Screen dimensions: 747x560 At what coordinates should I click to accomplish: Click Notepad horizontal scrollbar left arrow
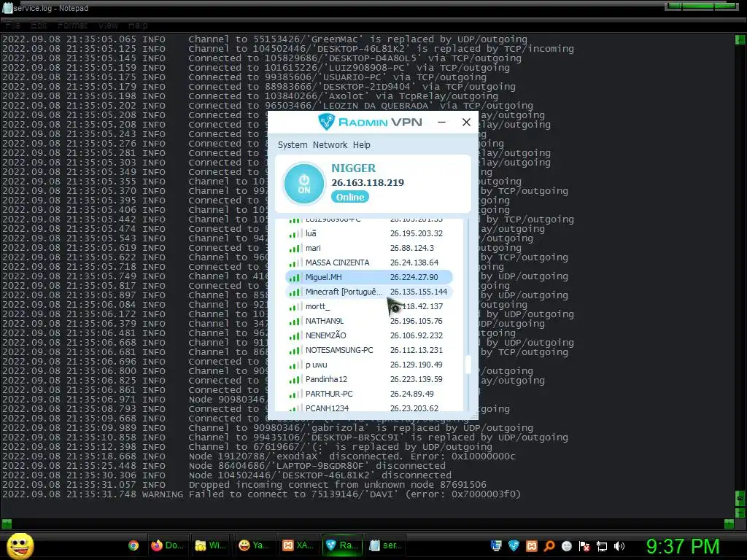6,524
